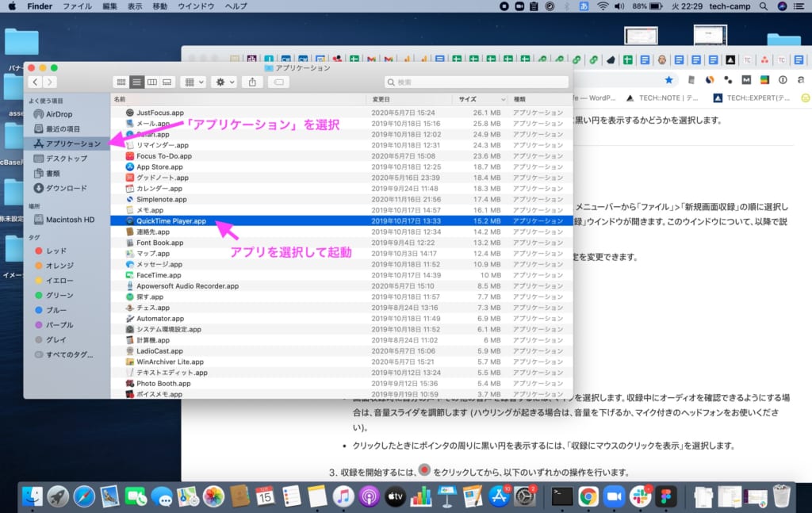Toggle Wi-Fi status icon in the menu bar
The height and width of the screenshot is (513, 812).
click(x=603, y=6)
